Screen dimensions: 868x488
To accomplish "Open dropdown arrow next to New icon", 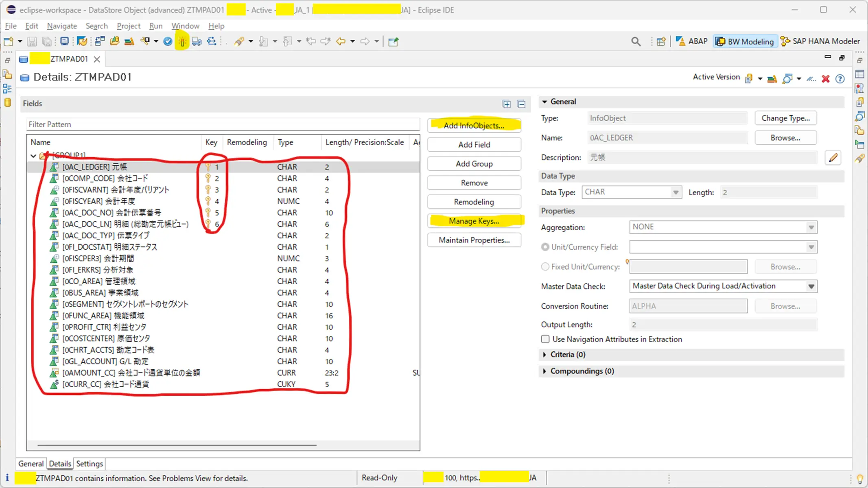I will (20, 41).
